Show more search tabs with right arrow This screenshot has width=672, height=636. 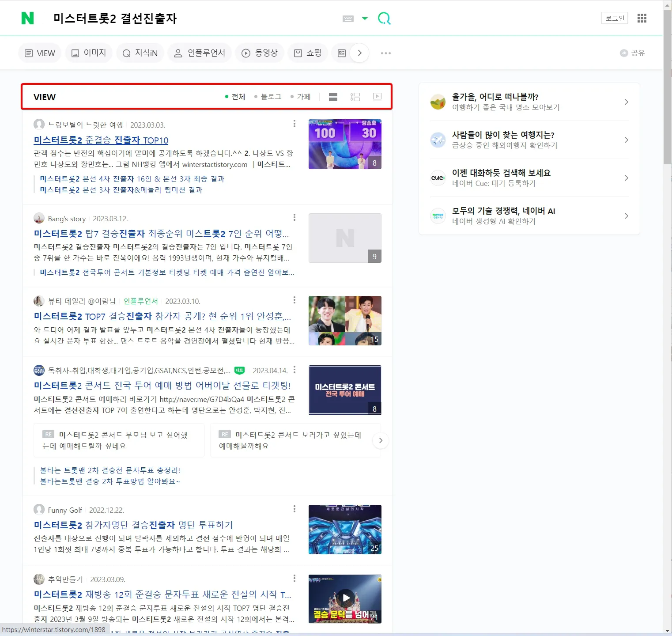(360, 53)
